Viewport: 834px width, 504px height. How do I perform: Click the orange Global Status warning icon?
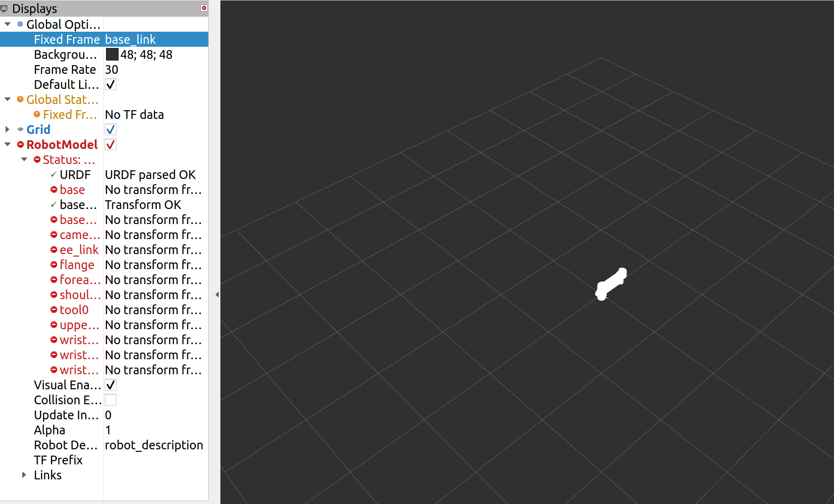pyautogui.click(x=20, y=99)
